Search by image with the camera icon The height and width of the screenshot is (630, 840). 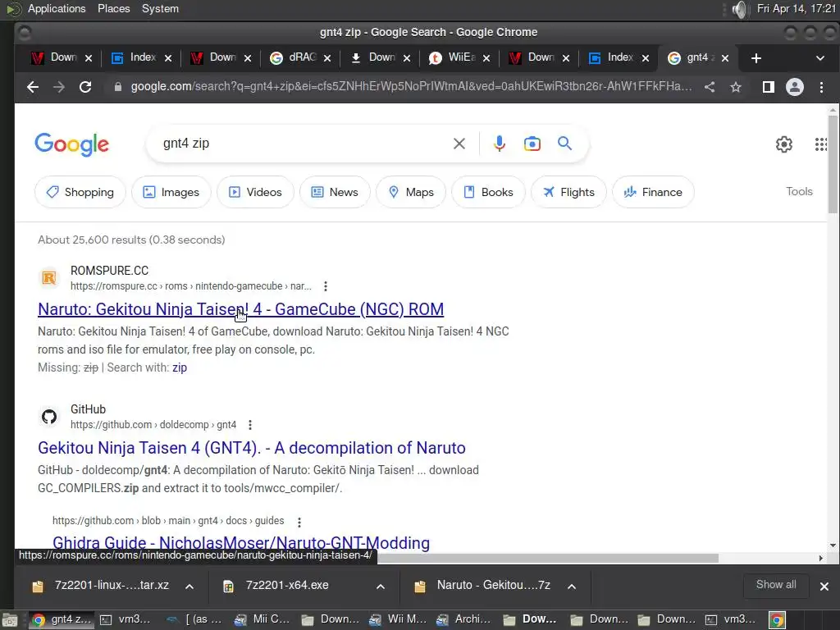coord(532,144)
